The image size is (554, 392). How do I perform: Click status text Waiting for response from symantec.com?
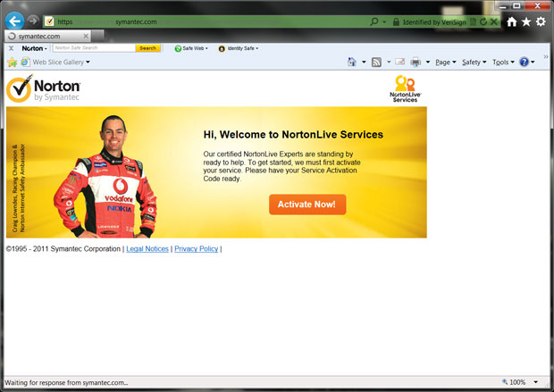click(66, 382)
